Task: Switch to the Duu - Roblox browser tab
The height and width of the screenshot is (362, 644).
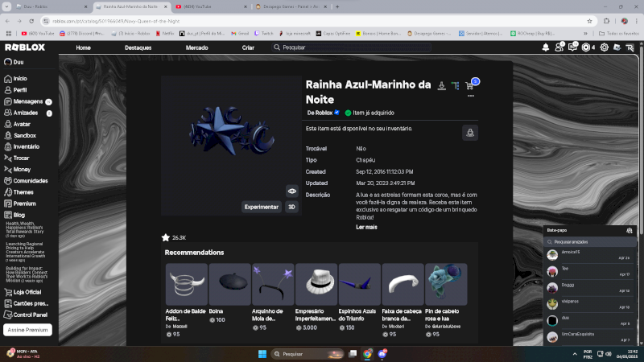Action: pos(52,6)
